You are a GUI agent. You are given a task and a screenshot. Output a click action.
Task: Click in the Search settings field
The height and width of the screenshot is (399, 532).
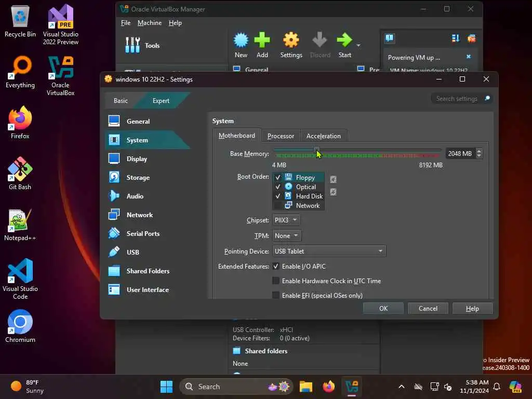[x=457, y=98]
